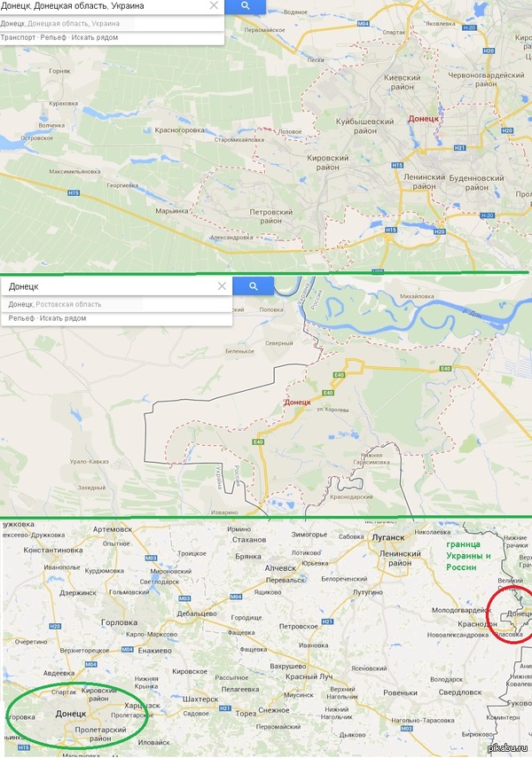This screenshot has height=758, width=532.
Task: Open the Транспорт layer link
Action: pos(18,37)
